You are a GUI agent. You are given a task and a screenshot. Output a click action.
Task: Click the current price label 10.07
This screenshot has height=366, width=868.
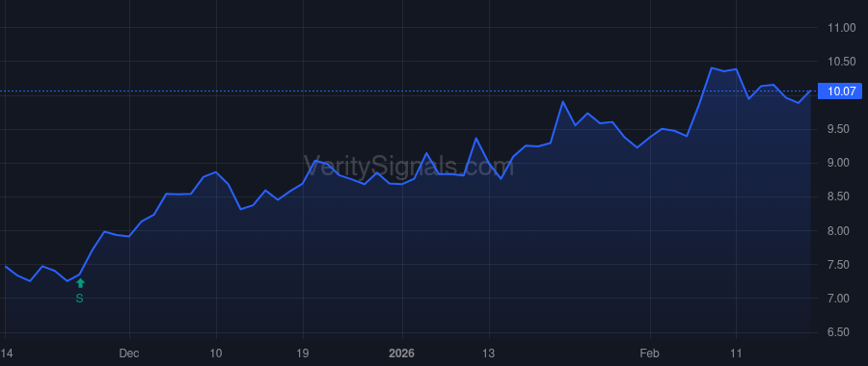click(840, 91)
